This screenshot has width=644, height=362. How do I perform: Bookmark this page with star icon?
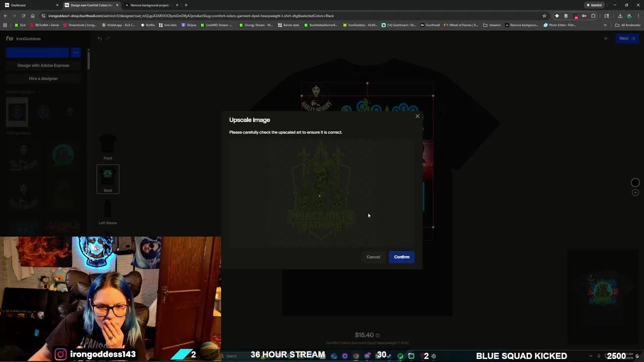[544, 16]
